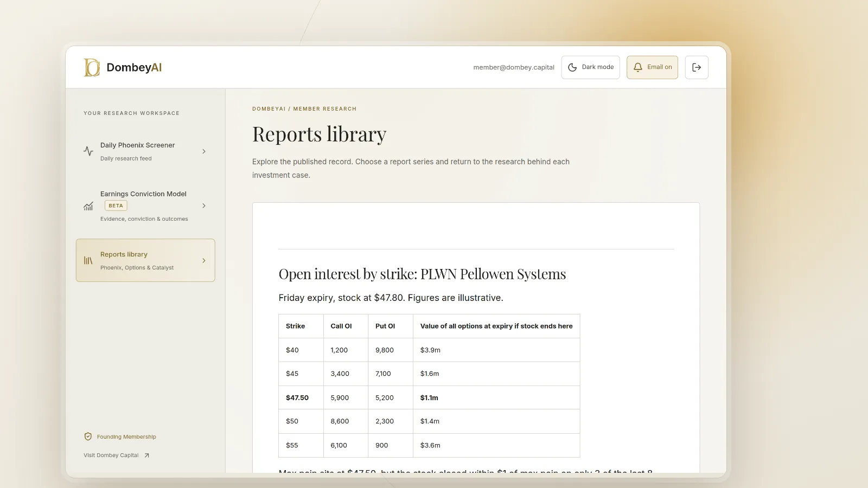The image size is (868, 488).
Task: Click the shield icon beside Founding Membership
Action: click(88, 436)
